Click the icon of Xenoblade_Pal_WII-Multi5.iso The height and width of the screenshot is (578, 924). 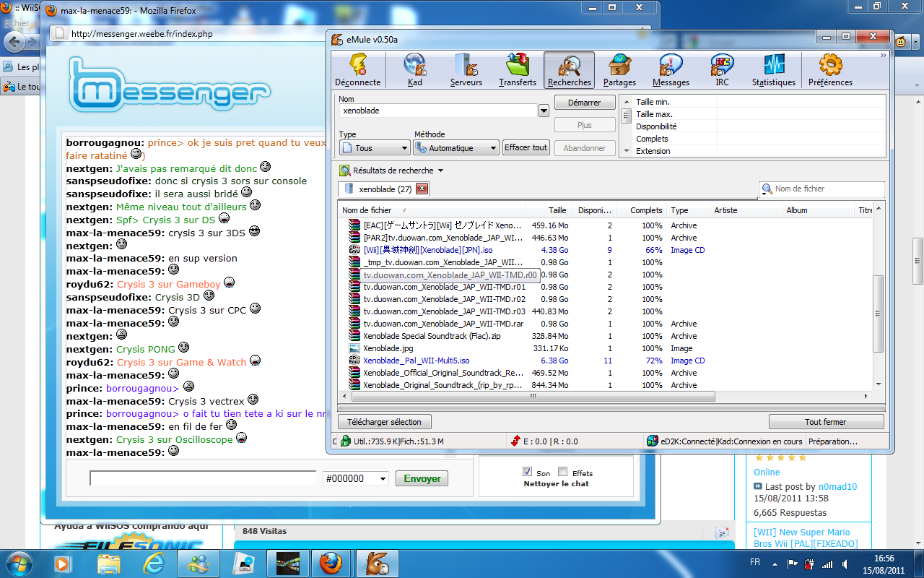click(354, 361)
